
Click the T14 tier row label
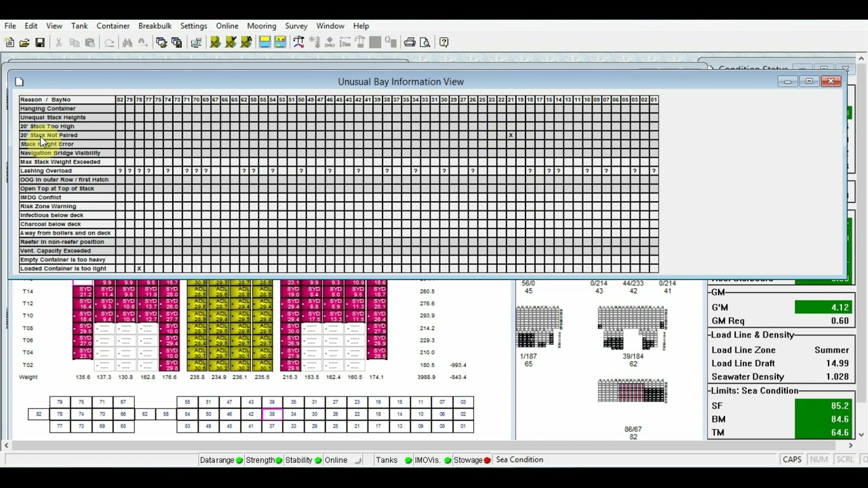(28, 291)
